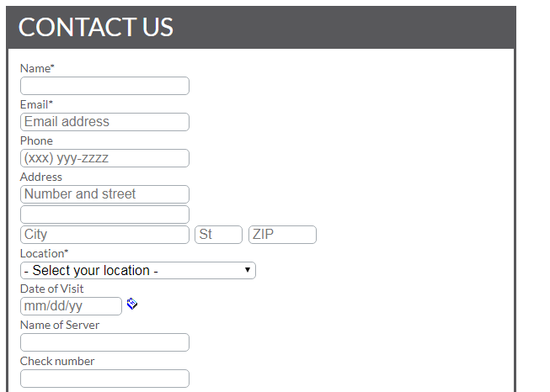Click the second address line field
Image resolution: width=550 pixels, height=392 pixels.
click(x=104, y=215)
